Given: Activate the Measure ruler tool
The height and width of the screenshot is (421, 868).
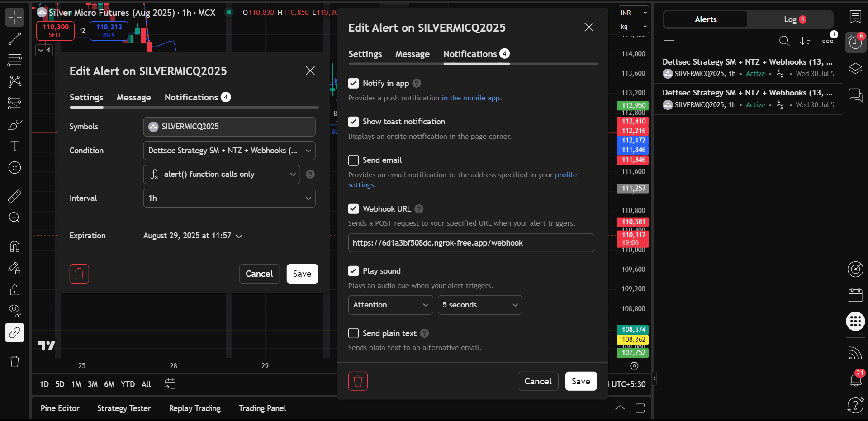Looking at the screenshot, I should (14, 196).
